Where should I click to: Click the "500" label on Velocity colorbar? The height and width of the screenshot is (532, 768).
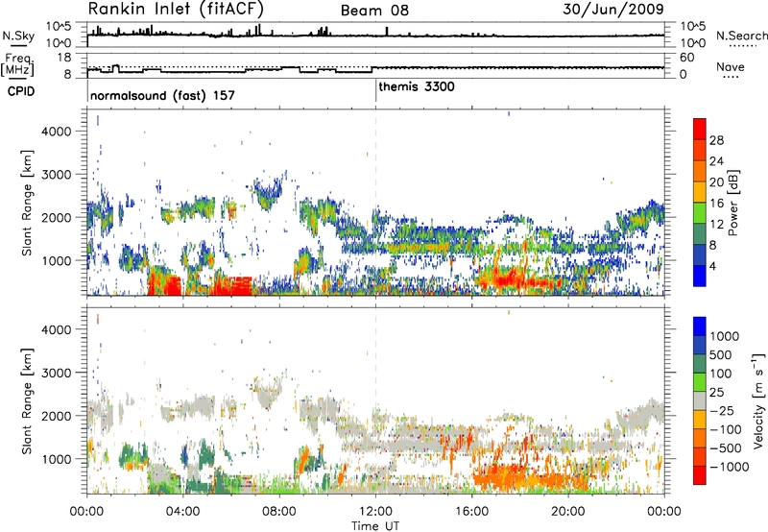721,355
